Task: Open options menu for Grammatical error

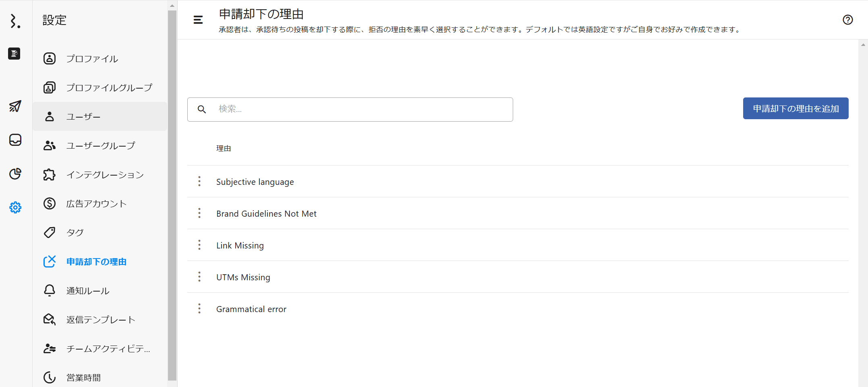Action: (x=199, y=309)
